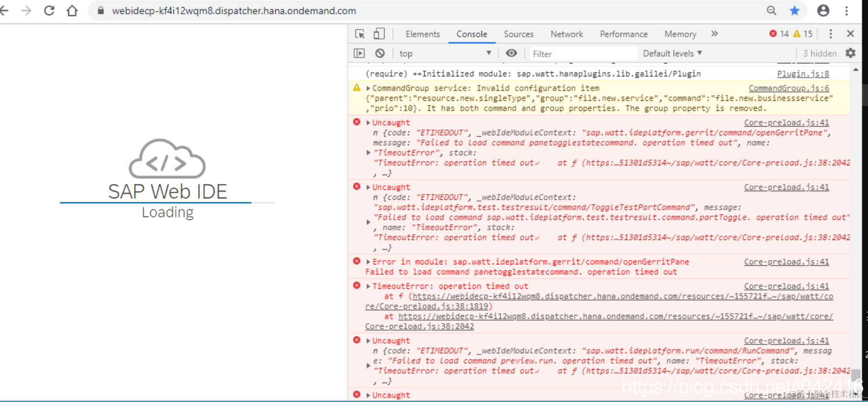Toggle the device toolbar icon
This screenshot has height=402, width=868.
click(379, 33)
